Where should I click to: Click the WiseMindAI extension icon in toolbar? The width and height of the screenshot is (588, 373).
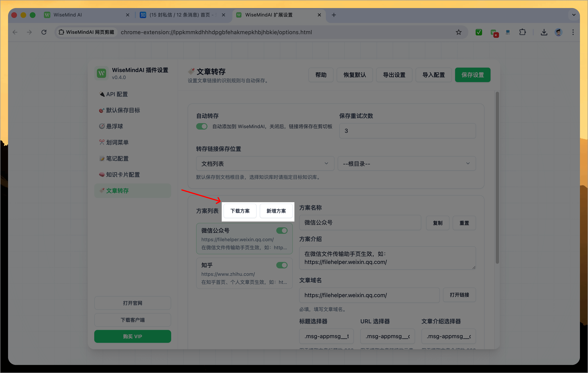point(495,32)
